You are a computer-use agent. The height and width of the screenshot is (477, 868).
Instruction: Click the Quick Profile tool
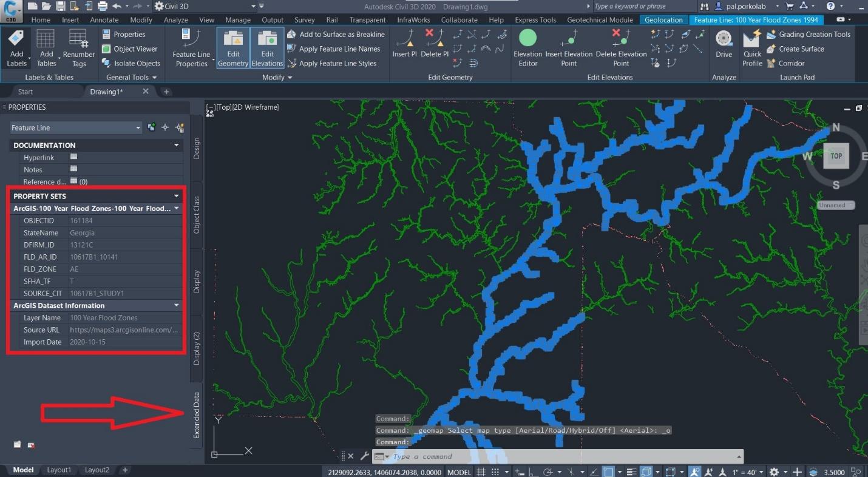[752, 47]
